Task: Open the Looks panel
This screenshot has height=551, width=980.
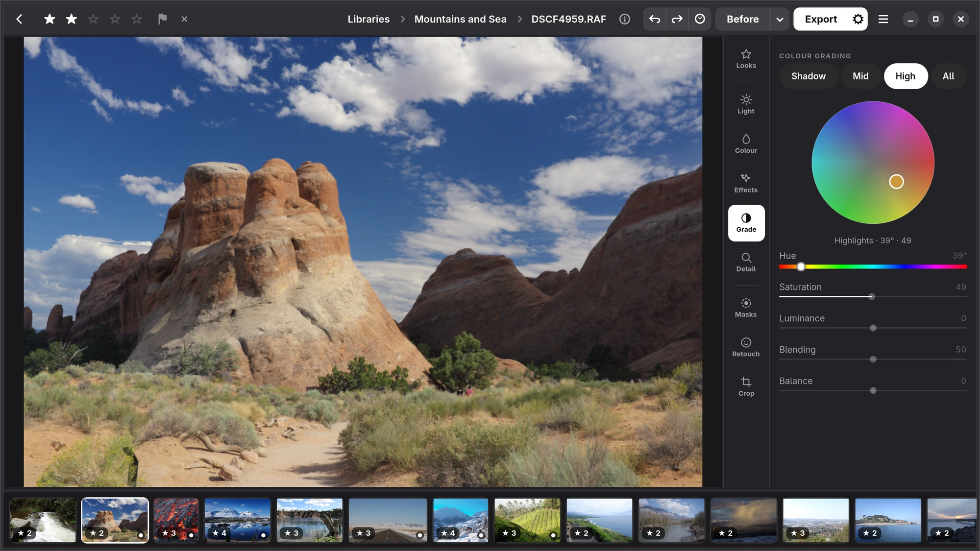Action: [x=746, y=59]
